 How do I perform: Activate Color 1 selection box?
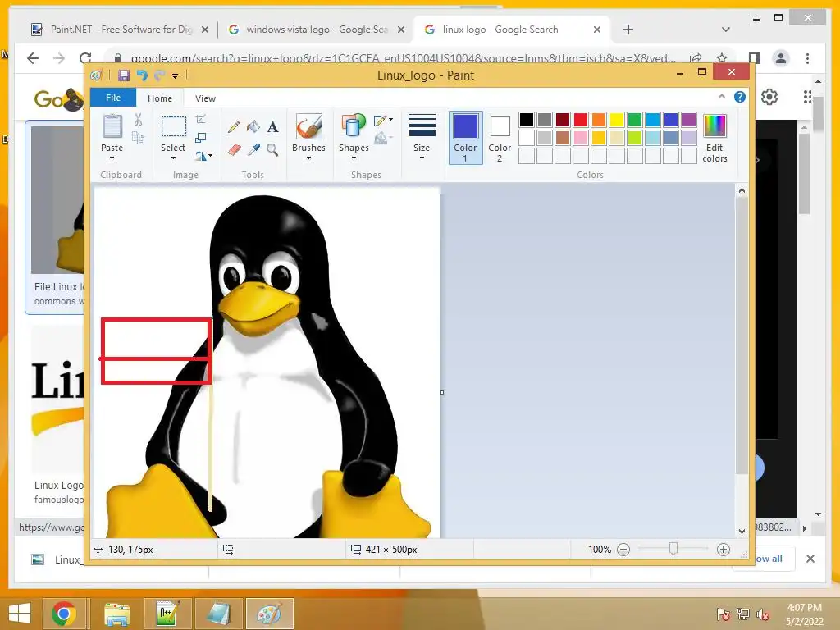[466, 138]
